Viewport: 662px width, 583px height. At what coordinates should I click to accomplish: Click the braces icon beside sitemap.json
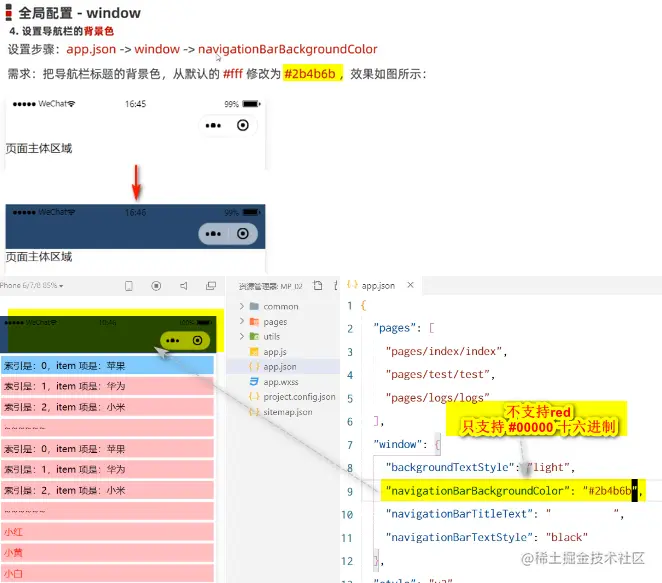[254, 412]
